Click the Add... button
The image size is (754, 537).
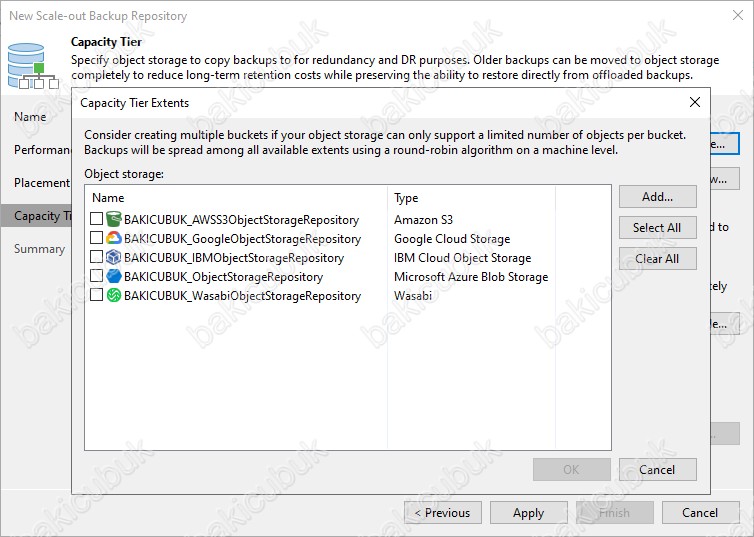pyautogui.click(x=657, y=197)
